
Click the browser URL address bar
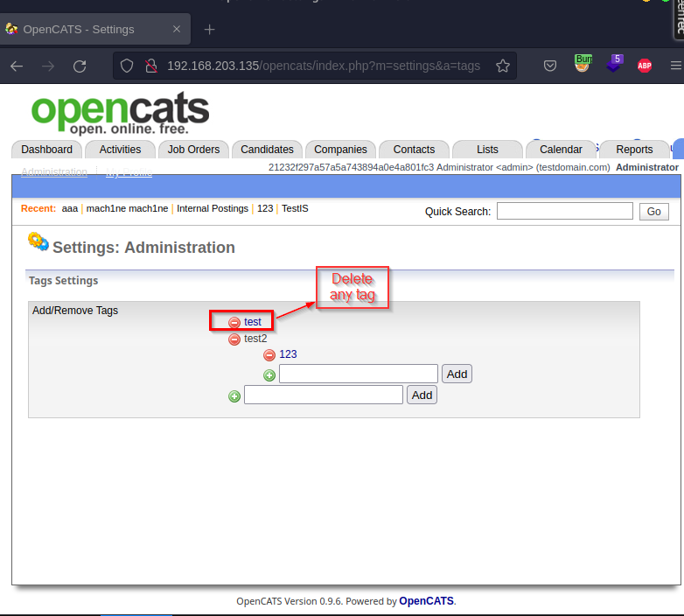pyautogui.click(x=324, y=66)
